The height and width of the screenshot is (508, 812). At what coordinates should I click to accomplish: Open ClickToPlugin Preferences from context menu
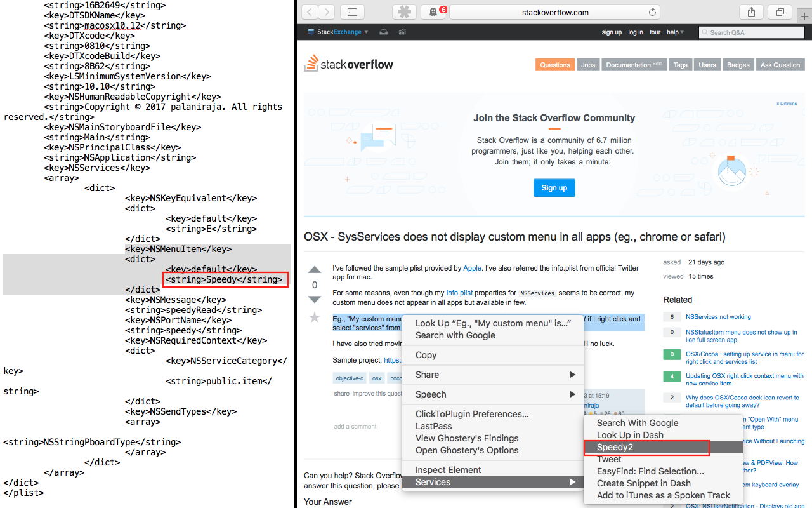pyautogui.click(x=493, y=414)
